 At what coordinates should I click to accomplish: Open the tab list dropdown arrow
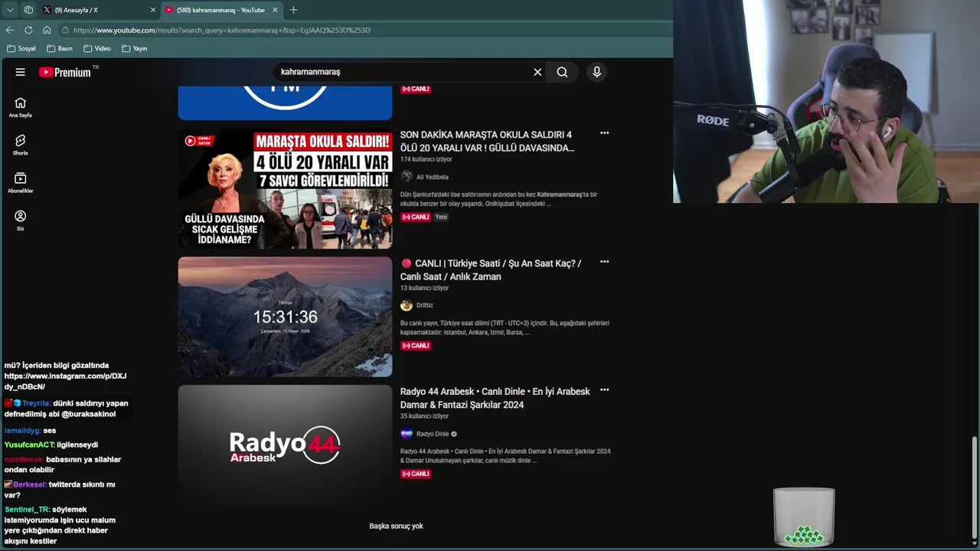click(10, 10)
